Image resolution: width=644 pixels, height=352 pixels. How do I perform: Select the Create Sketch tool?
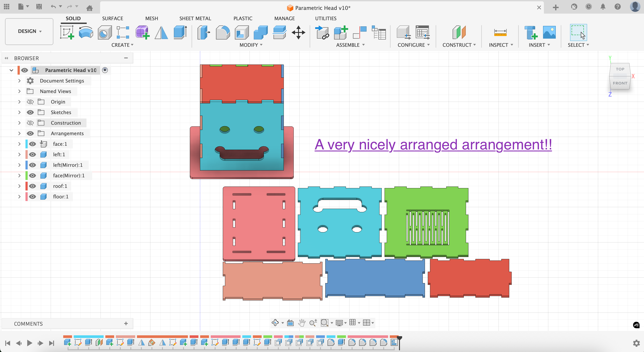(67, 32)
